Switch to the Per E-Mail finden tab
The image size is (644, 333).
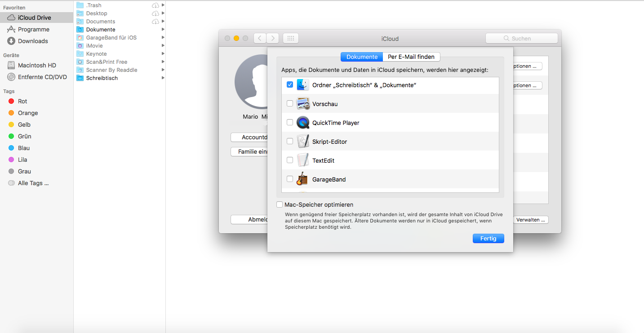[411, 57]
